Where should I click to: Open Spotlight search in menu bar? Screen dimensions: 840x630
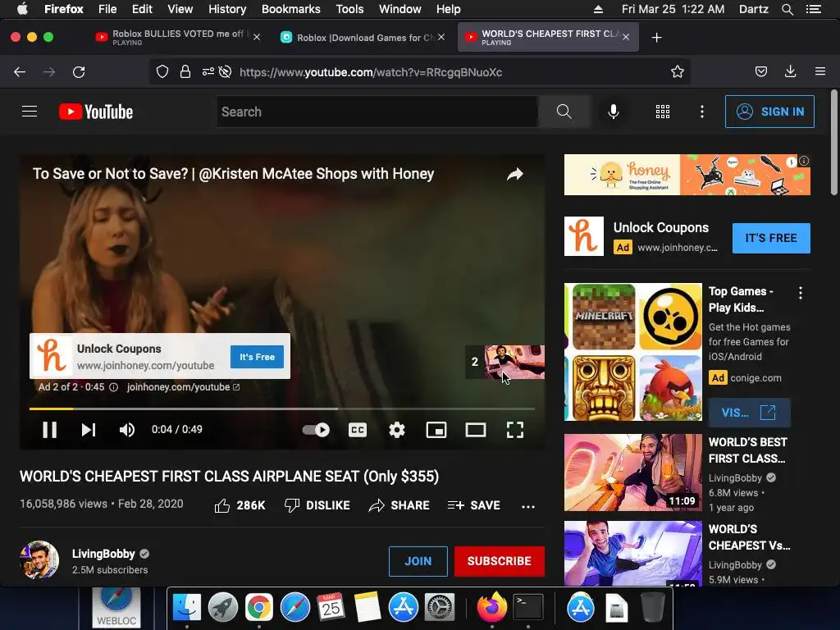click(x=787, y=9)
